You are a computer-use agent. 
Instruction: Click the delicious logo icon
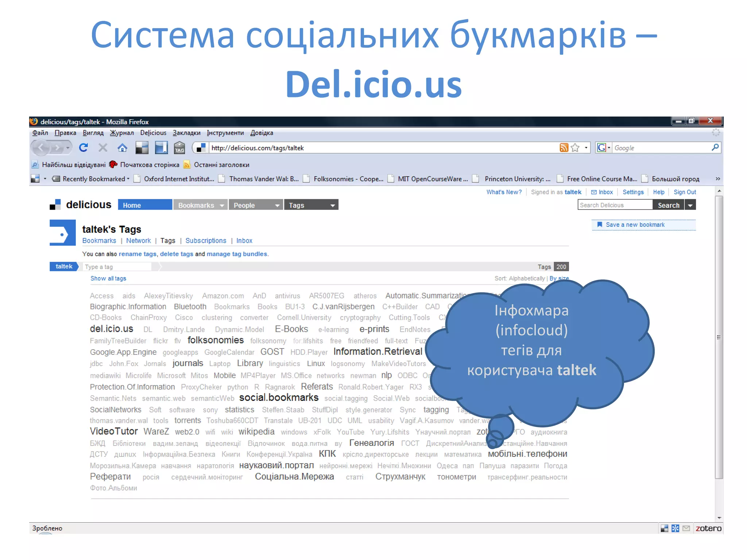[x=55, y=205]
